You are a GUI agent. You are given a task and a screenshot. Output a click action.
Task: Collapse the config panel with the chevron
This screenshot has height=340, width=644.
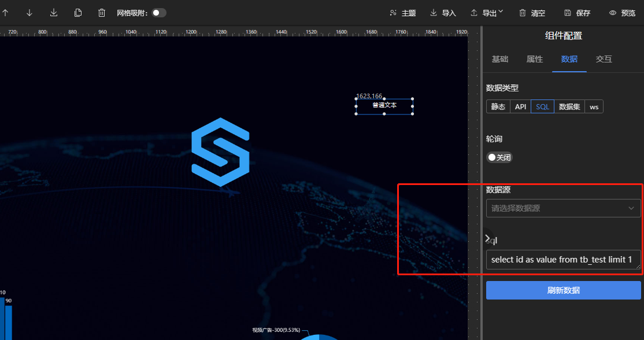pyautogui.click(x=487, y=238)
